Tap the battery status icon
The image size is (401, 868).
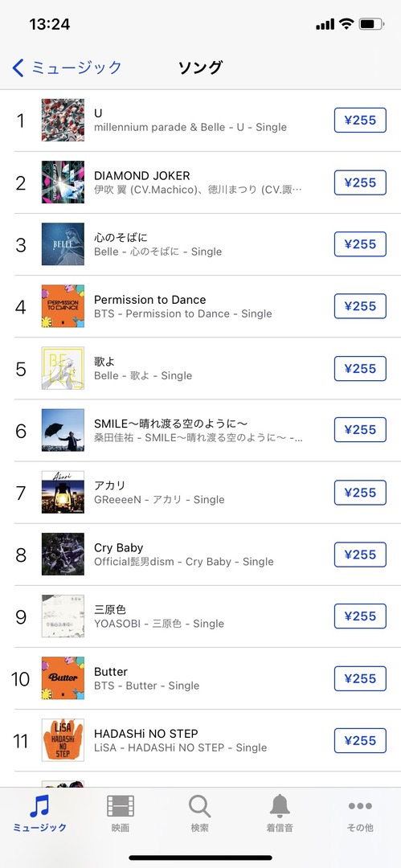coord(371,24)
